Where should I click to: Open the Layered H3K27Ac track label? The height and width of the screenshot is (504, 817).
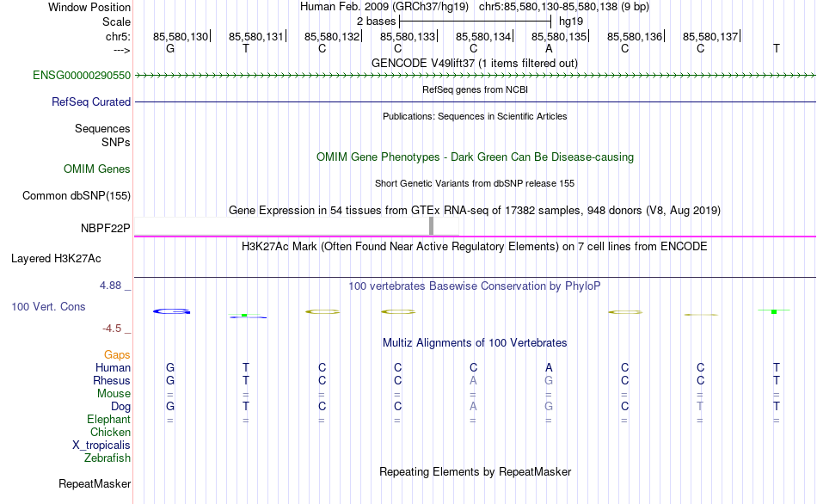point(56,259)
